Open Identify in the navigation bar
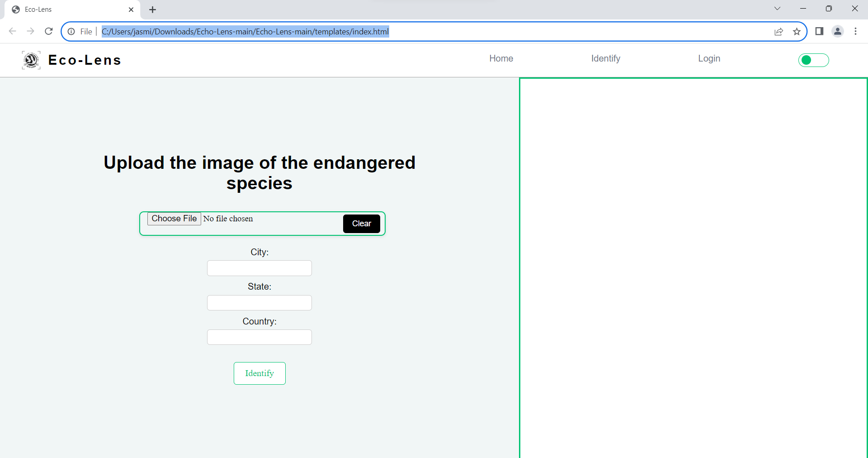 [x=605, y=58]
